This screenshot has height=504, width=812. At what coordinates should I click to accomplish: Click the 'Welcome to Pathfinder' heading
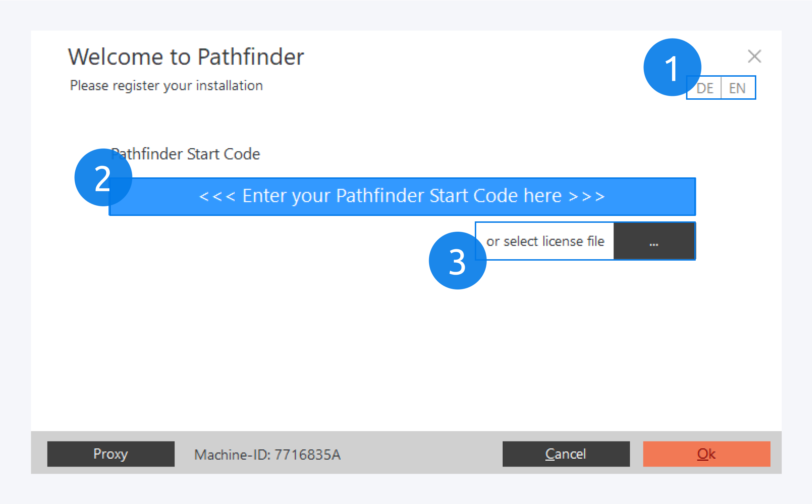click(x=186, y=57)
